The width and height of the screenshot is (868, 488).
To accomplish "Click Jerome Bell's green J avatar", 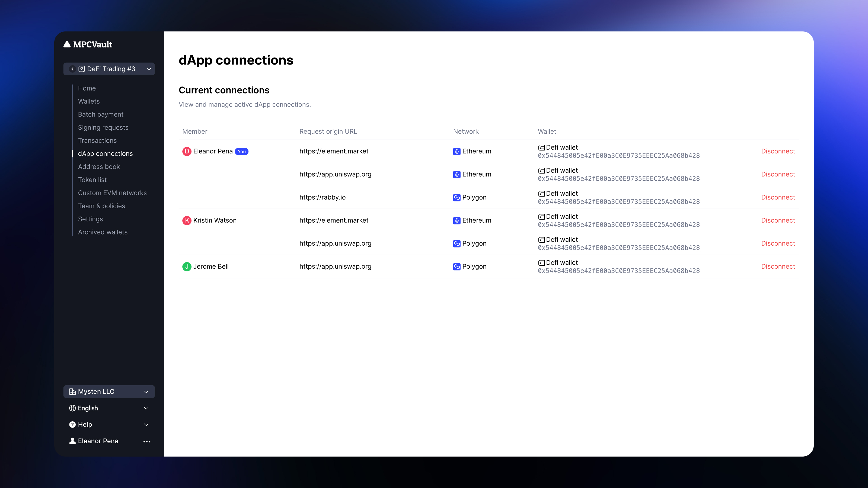I will (187, 267).
